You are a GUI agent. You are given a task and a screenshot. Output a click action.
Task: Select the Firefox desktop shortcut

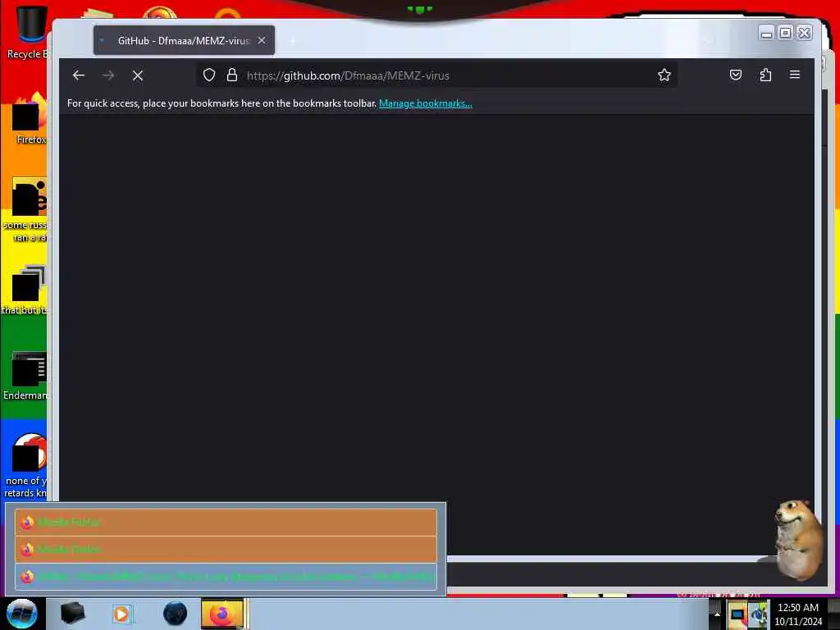(x=30, y=119)
